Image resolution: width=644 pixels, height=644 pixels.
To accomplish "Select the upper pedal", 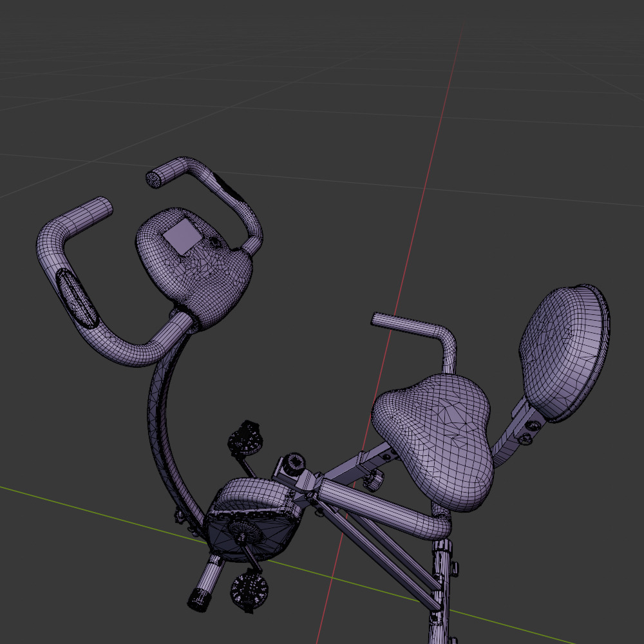I will click(245, 439).
